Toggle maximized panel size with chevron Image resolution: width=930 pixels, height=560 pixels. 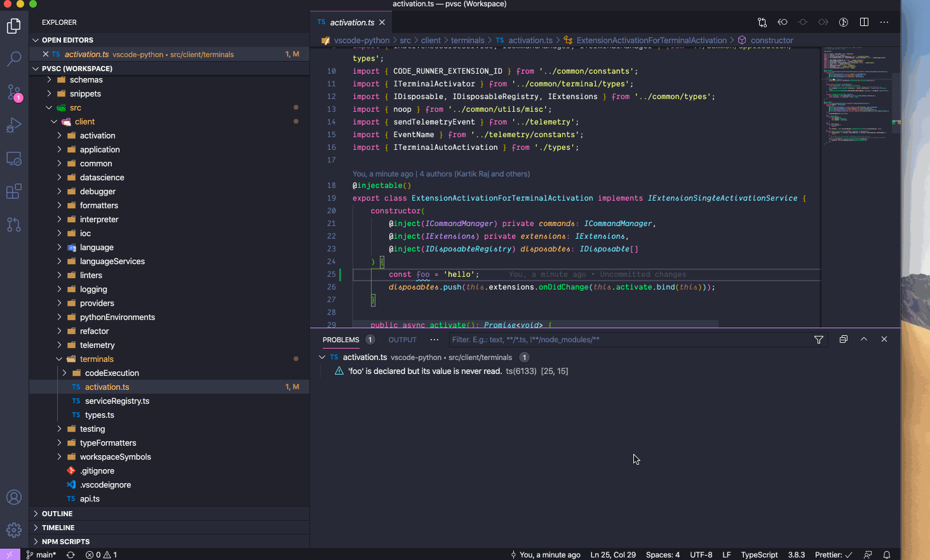click(864, 339)
